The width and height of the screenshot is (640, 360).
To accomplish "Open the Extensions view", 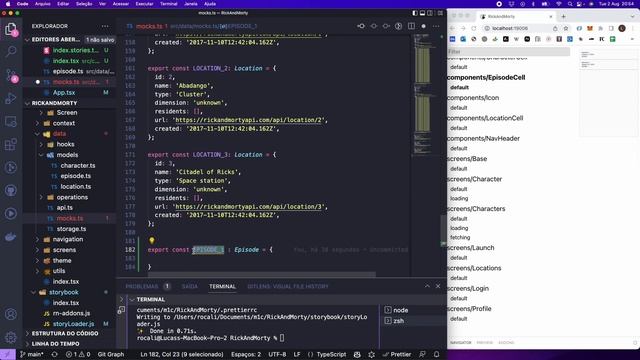I will point(11,144).
